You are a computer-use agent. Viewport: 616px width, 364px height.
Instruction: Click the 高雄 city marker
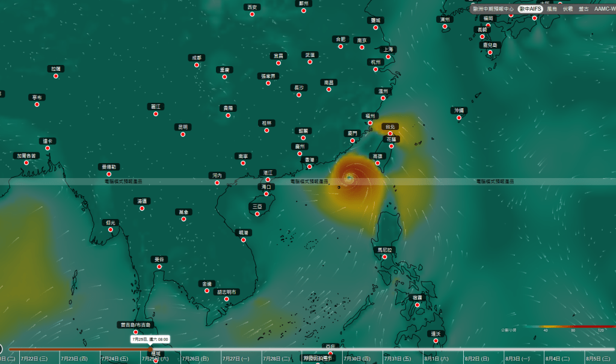(378, 162)
